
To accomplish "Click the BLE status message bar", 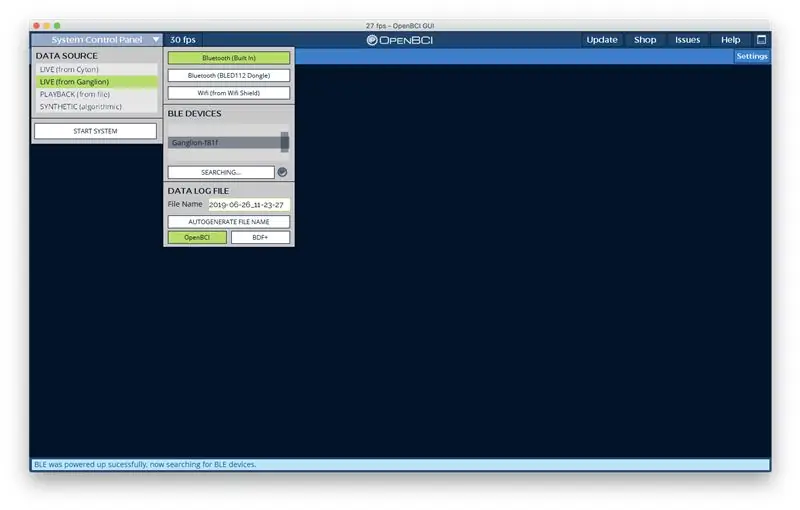I will tap(400, 465).
